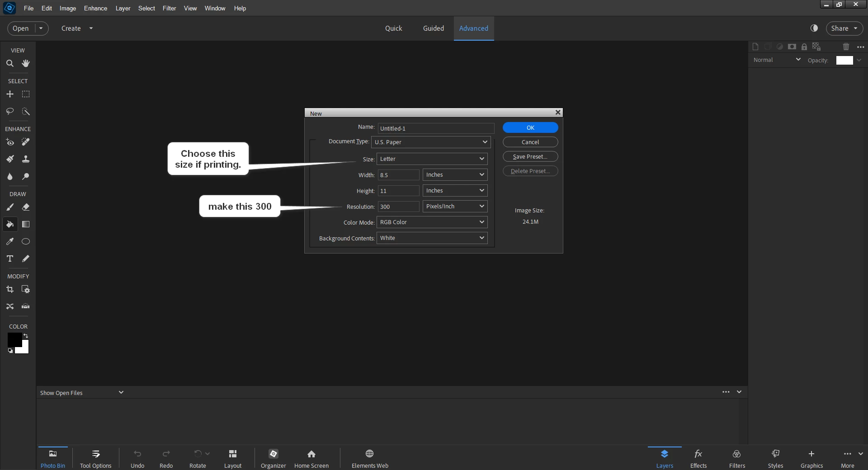This screenshot has width=868, height=470.
Task: Select the Content-Aware Move tool
Action: coord(10,306)
